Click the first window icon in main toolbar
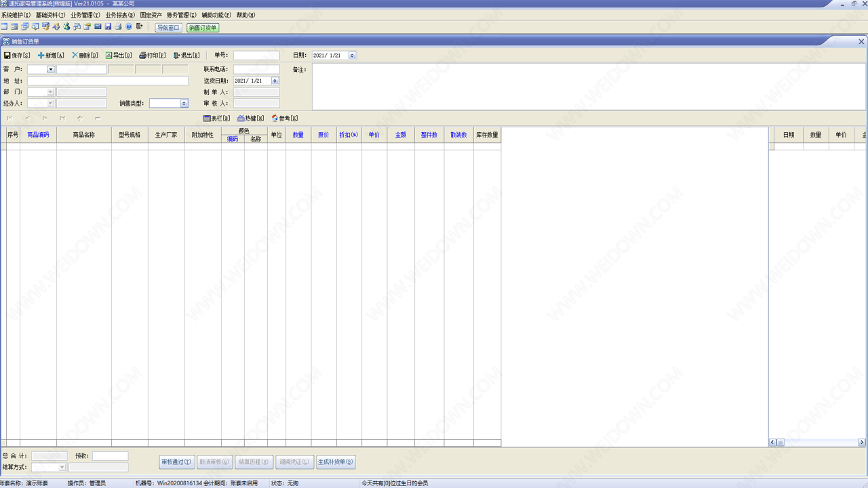Screen dimensions: 868x488 click(x=4, y=26)
